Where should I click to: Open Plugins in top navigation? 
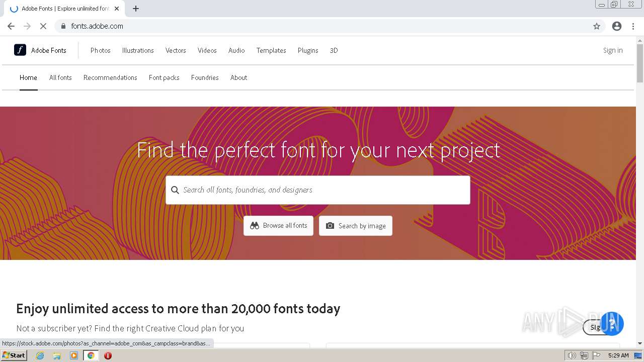pyautogui.click(x=308, y=50)
